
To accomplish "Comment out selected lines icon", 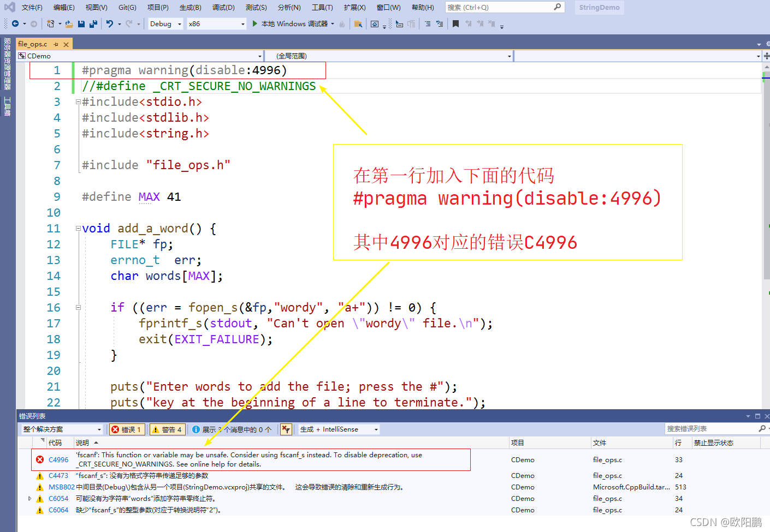I will click(x=428, y=23).
